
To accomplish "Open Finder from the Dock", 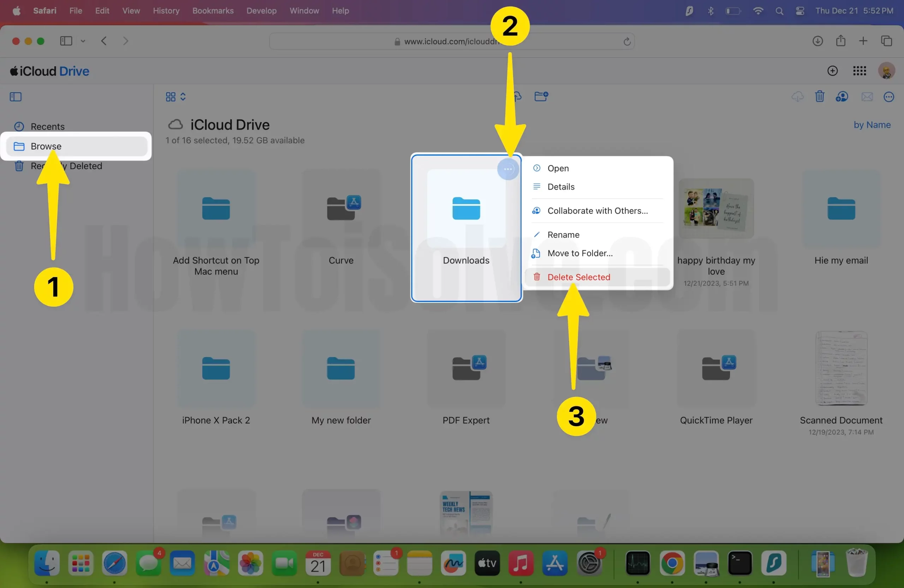I will (47, 563).
